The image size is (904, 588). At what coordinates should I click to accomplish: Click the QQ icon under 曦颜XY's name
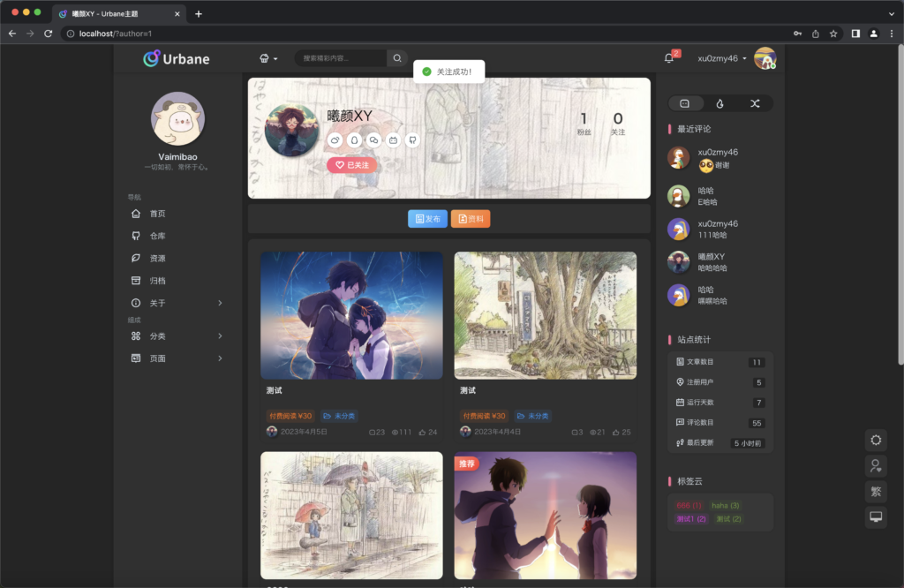354,139
